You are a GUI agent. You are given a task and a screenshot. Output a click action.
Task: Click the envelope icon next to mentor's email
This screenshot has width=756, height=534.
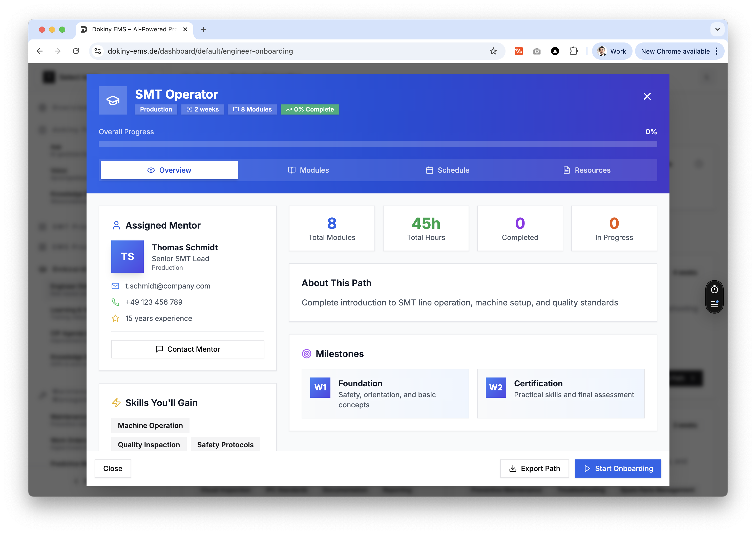(x=116, y=286)
